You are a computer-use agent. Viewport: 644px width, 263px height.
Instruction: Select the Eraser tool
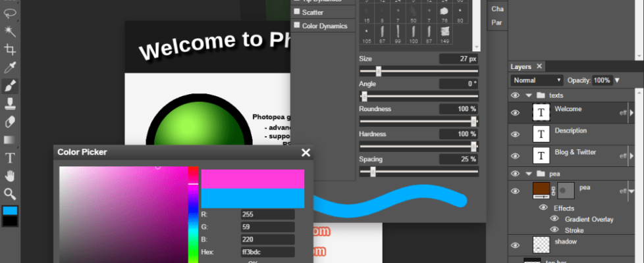pos(10,122)
